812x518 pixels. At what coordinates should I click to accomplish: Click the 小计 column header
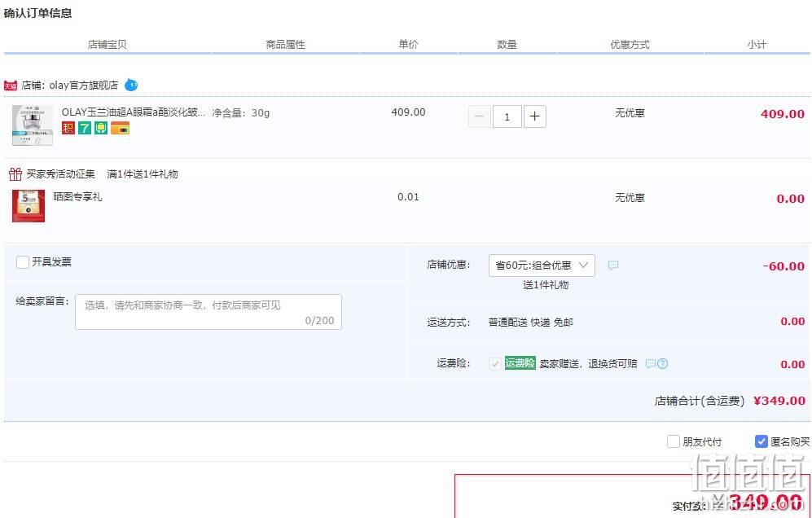click(757, 45)
